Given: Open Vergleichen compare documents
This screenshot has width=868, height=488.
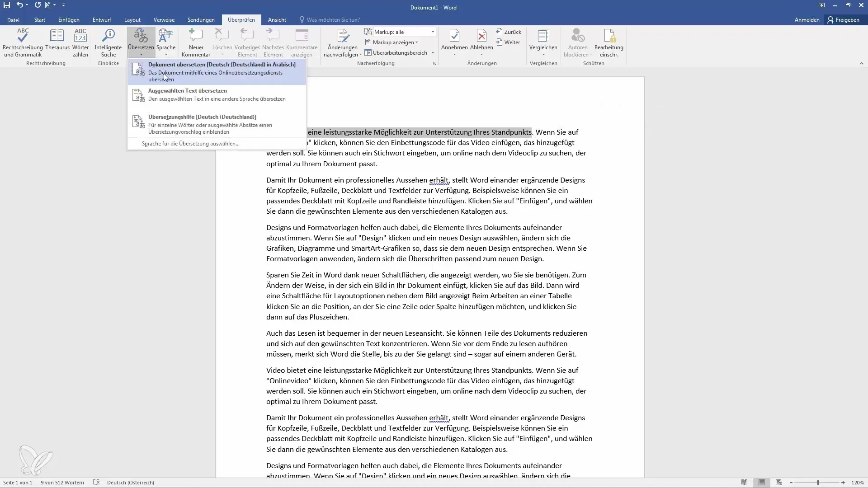Looking at the screenshot, I should point(543,43).
